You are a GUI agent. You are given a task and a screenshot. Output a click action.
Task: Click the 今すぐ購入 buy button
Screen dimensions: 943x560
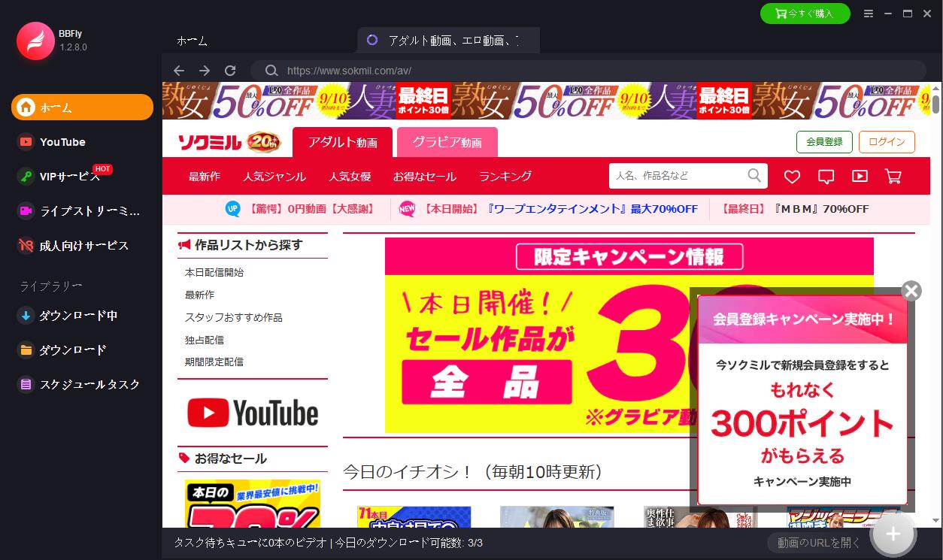click(x=805, y=14)
